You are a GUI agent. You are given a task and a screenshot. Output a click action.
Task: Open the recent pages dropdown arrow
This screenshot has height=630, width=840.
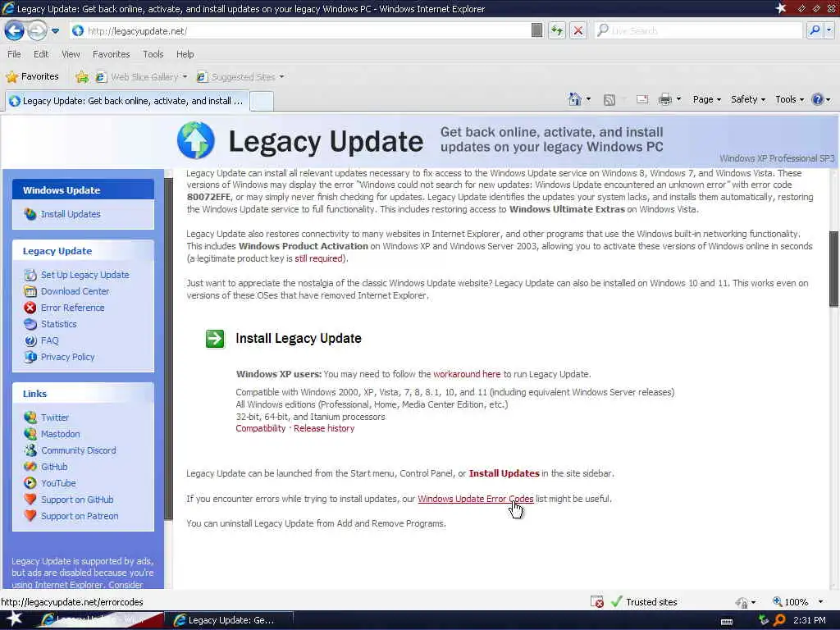click(x=55, y=31)
